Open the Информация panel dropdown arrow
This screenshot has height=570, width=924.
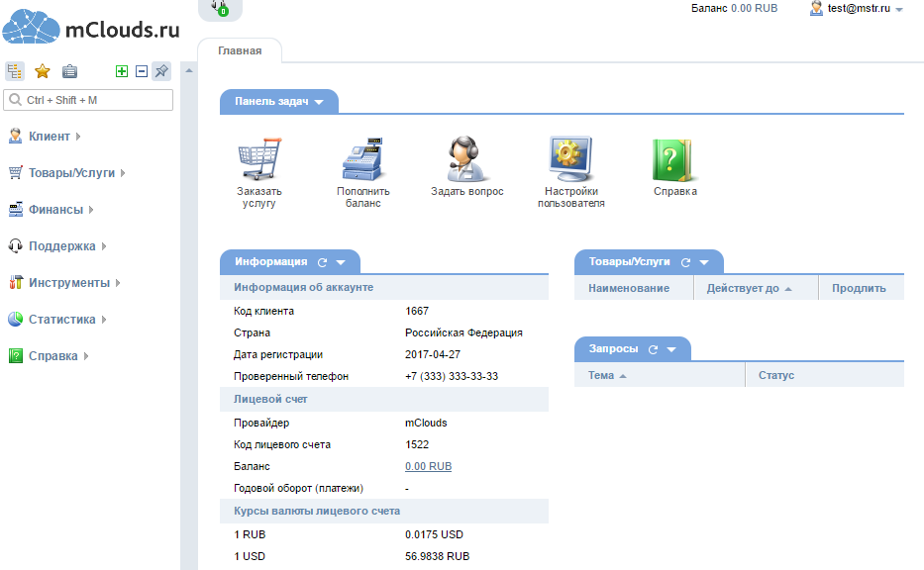(341, 262)
